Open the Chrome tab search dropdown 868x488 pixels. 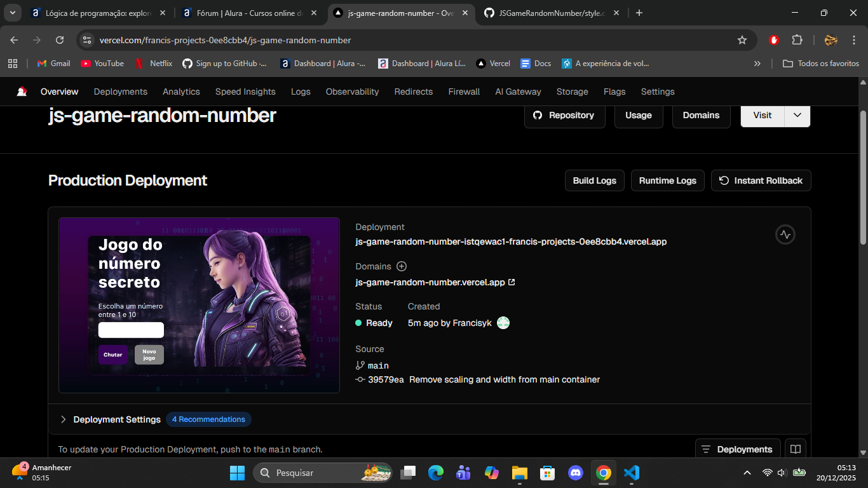[x=12, y=13]
